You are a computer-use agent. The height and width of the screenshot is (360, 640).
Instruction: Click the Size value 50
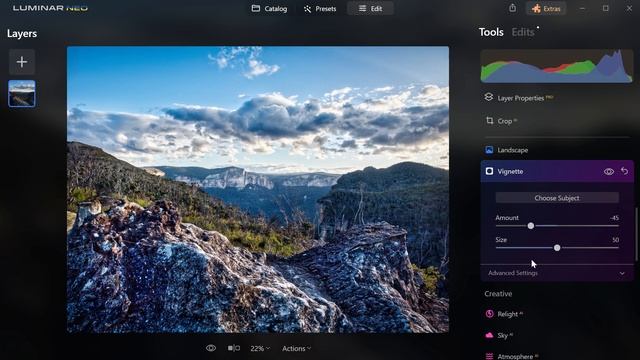pos(616,240)
